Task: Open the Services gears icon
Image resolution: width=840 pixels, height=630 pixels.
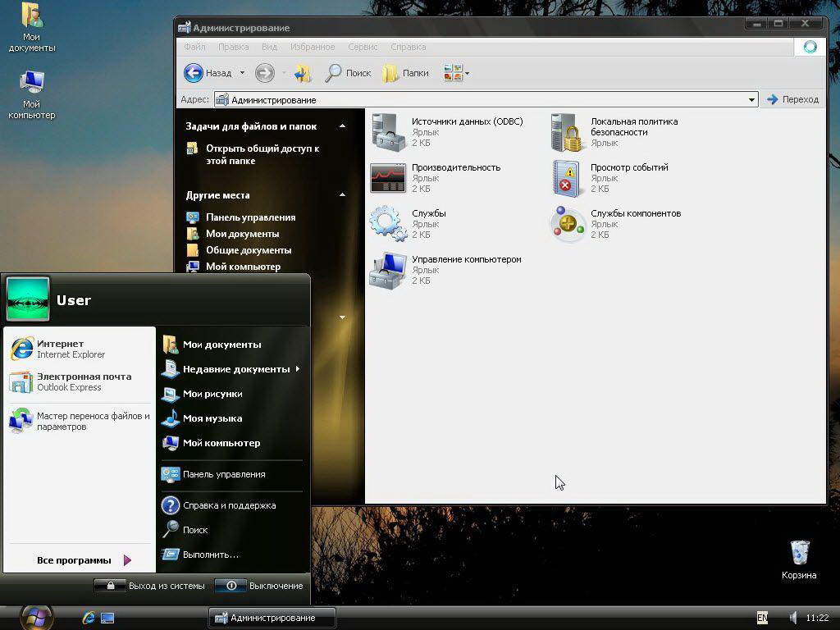Action: pos(388,224)
